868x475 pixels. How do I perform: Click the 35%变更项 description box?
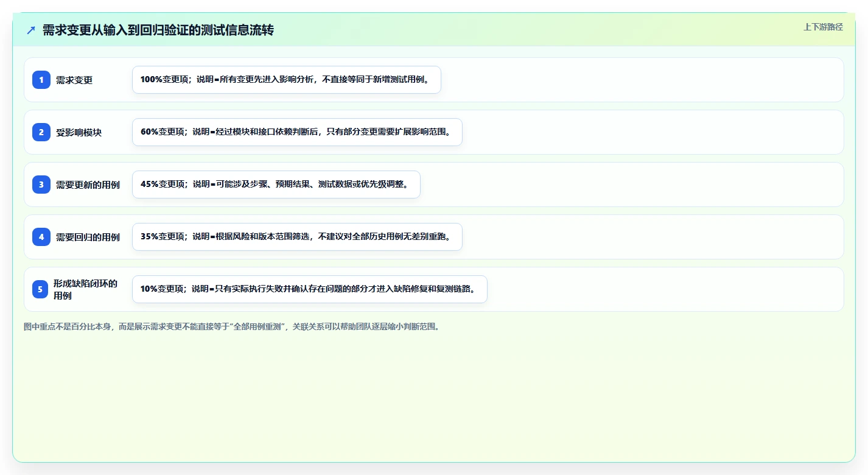(x=297, y=237)
